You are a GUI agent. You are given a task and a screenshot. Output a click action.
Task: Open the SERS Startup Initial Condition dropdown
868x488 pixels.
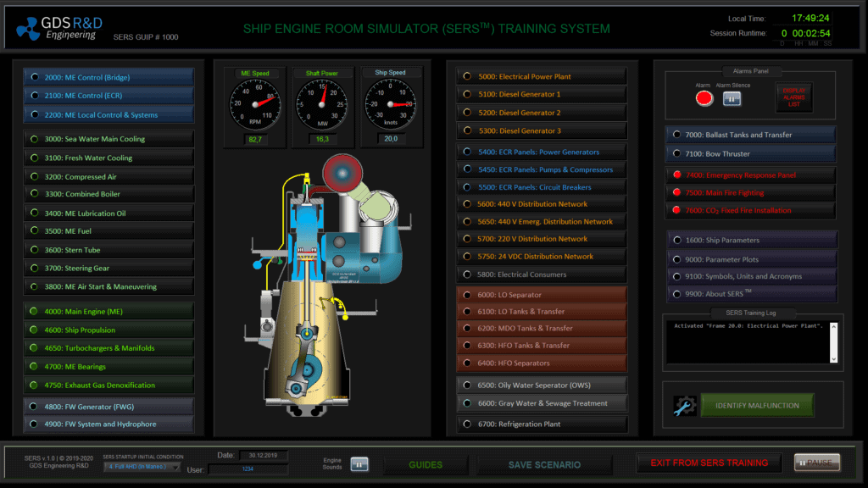point(142,467)
